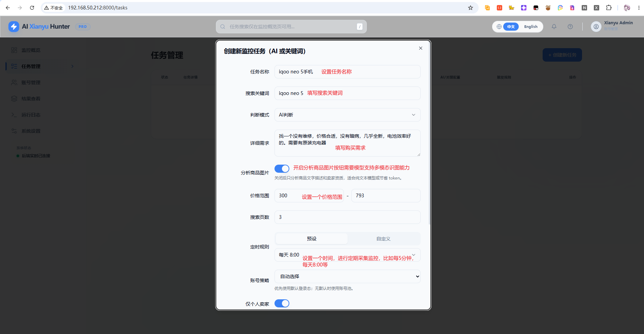Image resolution: width=644 pixels, height=334 pixels.
Task: Open 监控概览 from the sidebar
Action: pyautogui.click(x=31, y=50)
